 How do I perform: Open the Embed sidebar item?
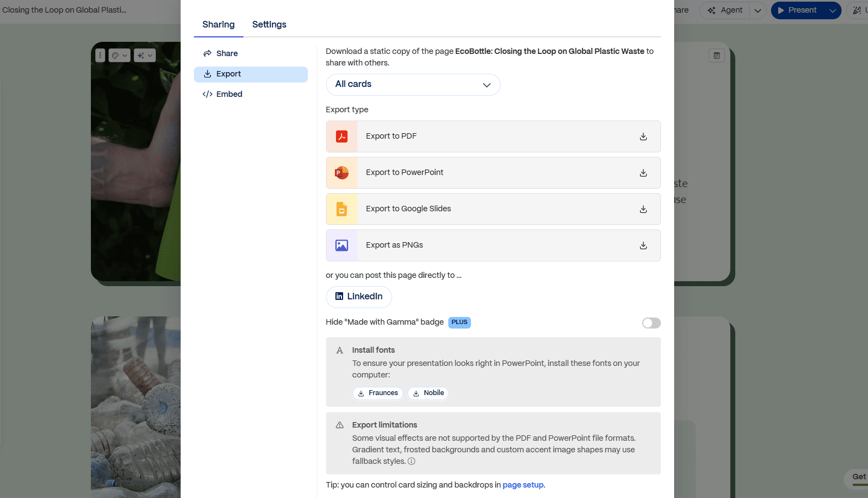[251, 94]
